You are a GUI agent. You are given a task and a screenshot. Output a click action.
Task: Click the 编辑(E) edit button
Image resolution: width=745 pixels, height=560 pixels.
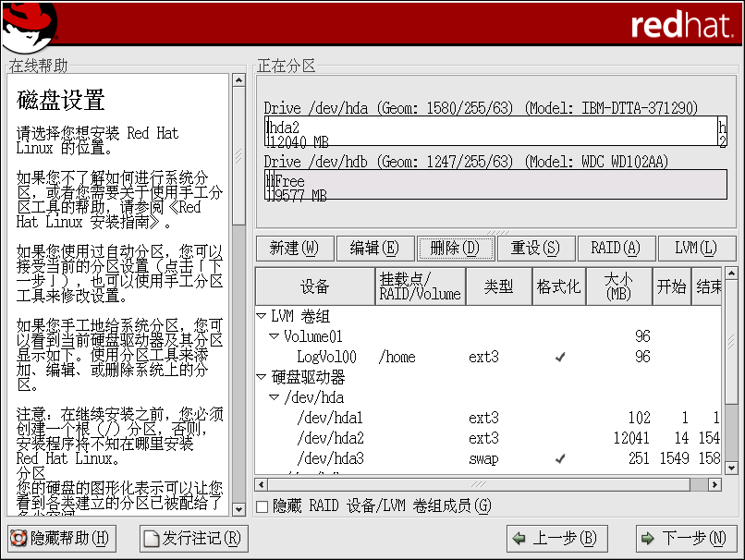[x=375, y=249]
